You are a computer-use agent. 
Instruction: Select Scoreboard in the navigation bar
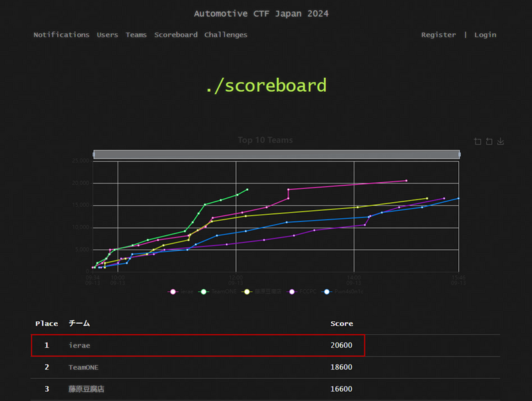(176, 35)
